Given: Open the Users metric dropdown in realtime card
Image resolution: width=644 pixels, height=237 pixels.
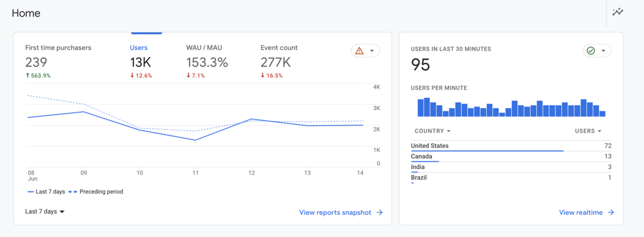Looking at the screenshot, I should 588,131.
